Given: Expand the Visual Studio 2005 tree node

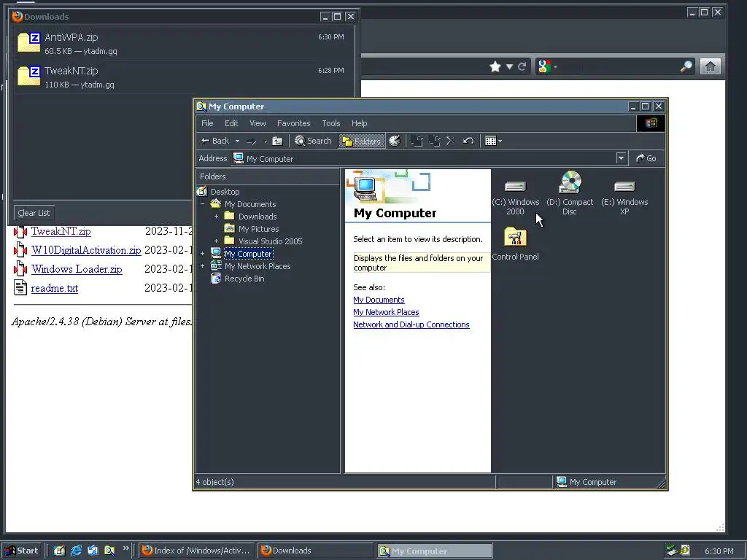Looking at the screenshot, I should 216,241.
